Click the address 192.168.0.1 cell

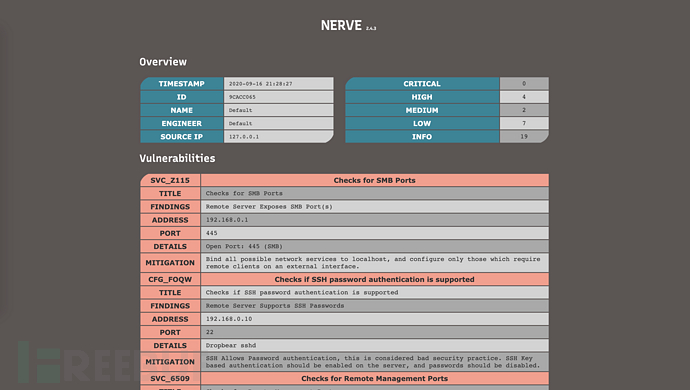point(374,220)
